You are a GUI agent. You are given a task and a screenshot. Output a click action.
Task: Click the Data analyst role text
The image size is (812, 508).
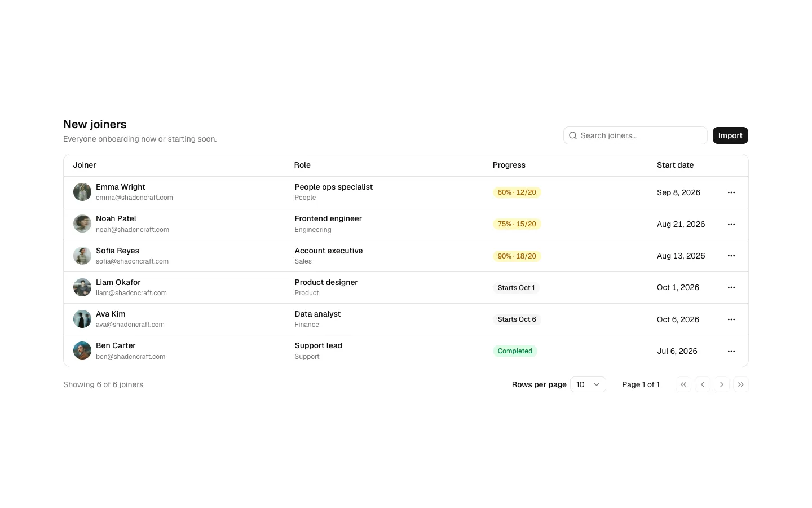coord(317,314)
